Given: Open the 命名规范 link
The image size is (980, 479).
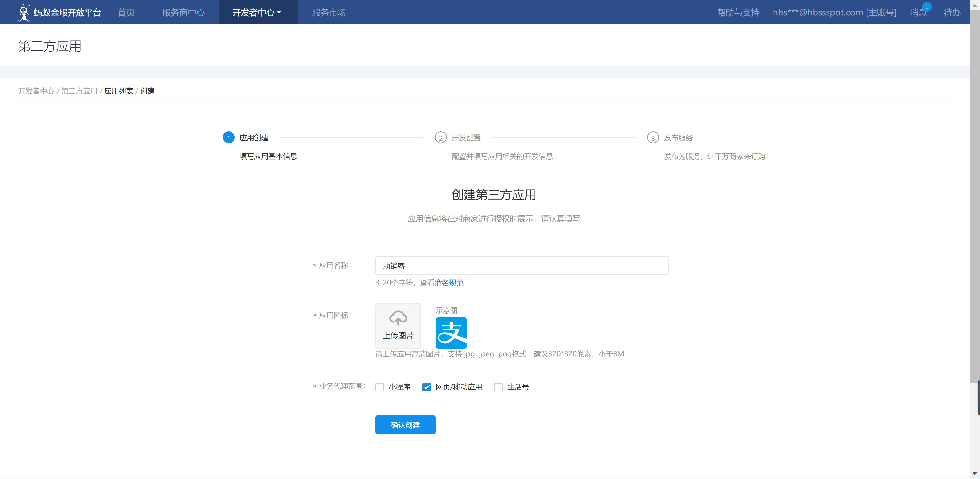Looking at the screenshot, I should pos(449,283).
